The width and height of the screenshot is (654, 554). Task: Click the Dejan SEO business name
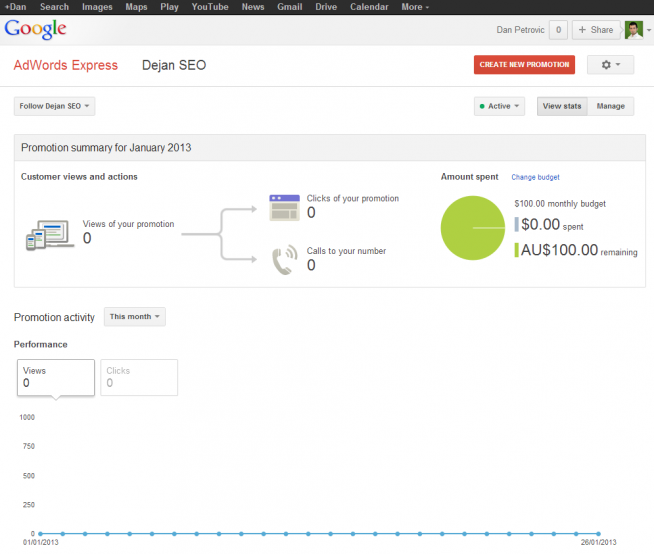174,65
